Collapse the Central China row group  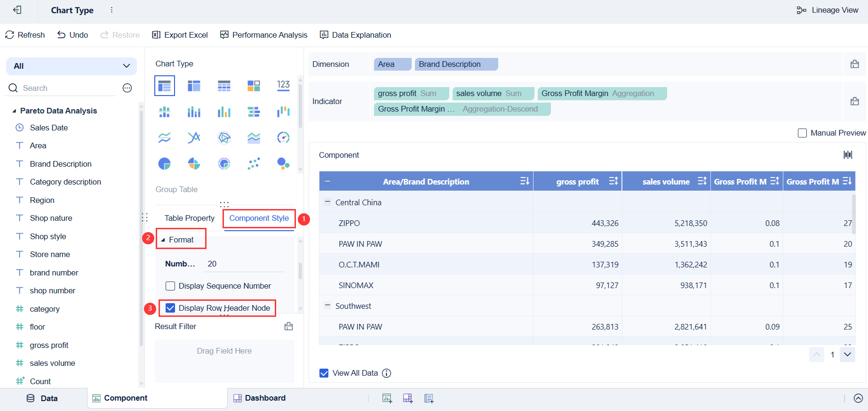pos(327,202)
